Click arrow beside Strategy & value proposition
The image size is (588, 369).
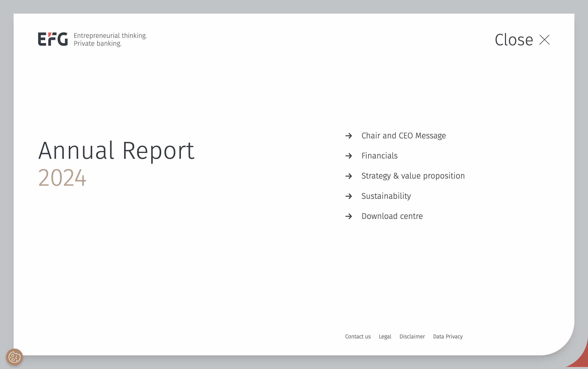coord(349,176)
